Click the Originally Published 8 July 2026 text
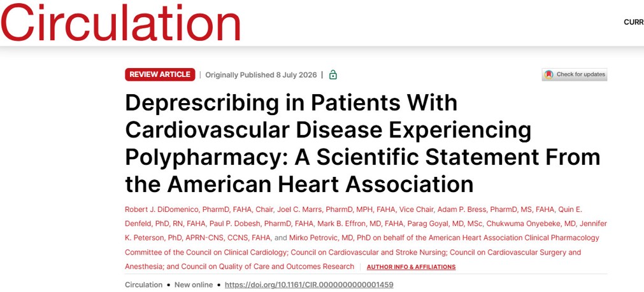Image resolution: width=644 pixels, height=292 pixels. [261, 74]
